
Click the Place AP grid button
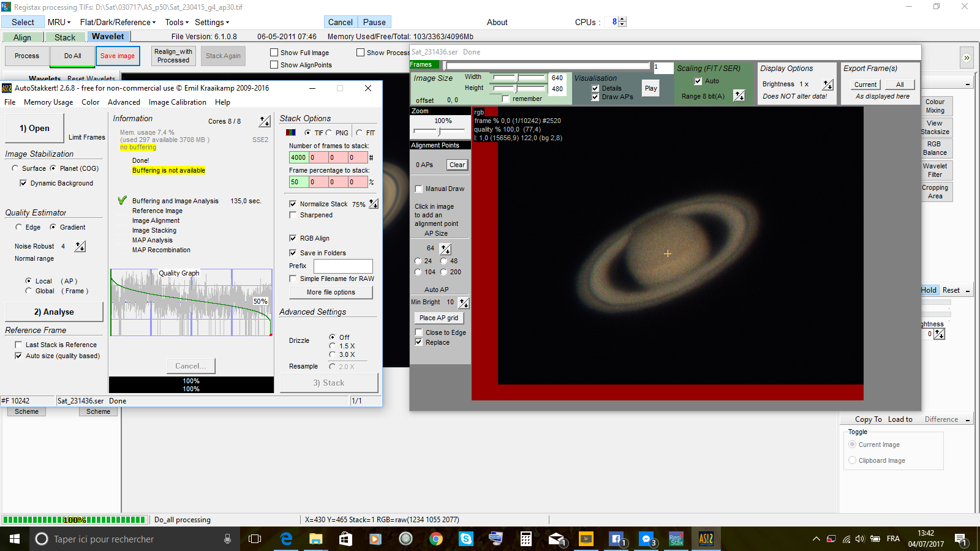[x=439, y=318]
